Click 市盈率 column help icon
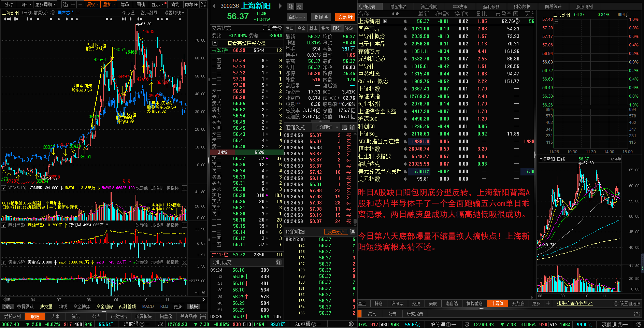 516,14
